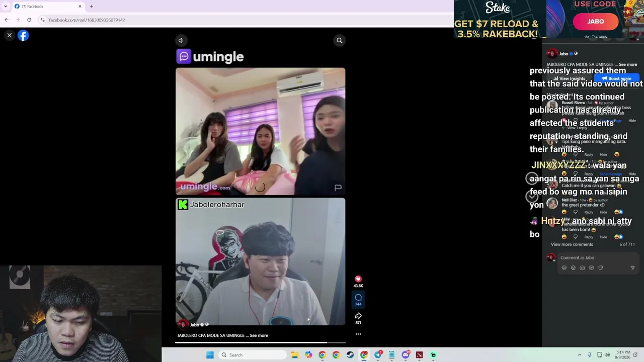Close the (7) Facebook tab
Image resolution: width=644 pixels, height=362 pixels.
point(79,7)
